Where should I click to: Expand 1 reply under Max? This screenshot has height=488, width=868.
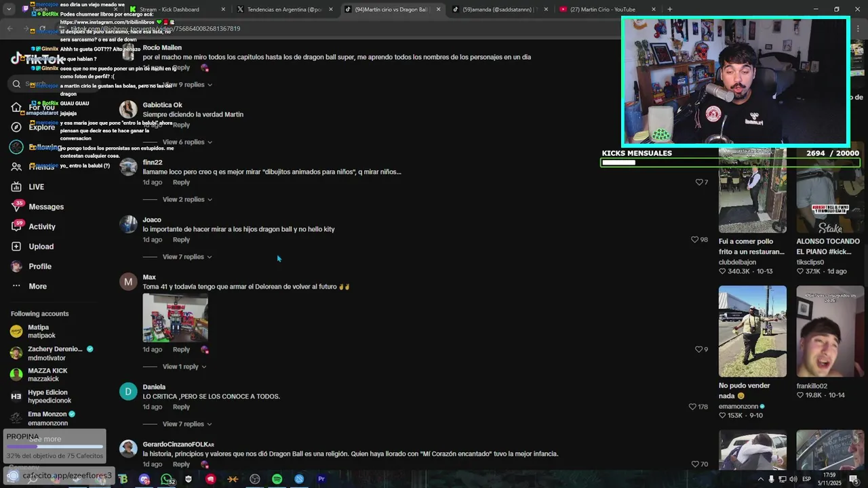pos(184,367)
